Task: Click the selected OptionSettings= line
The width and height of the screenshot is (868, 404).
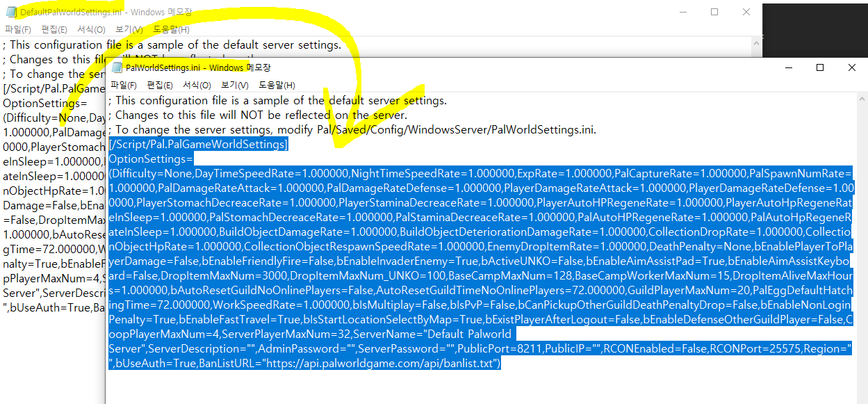Action: coord(151,159)
